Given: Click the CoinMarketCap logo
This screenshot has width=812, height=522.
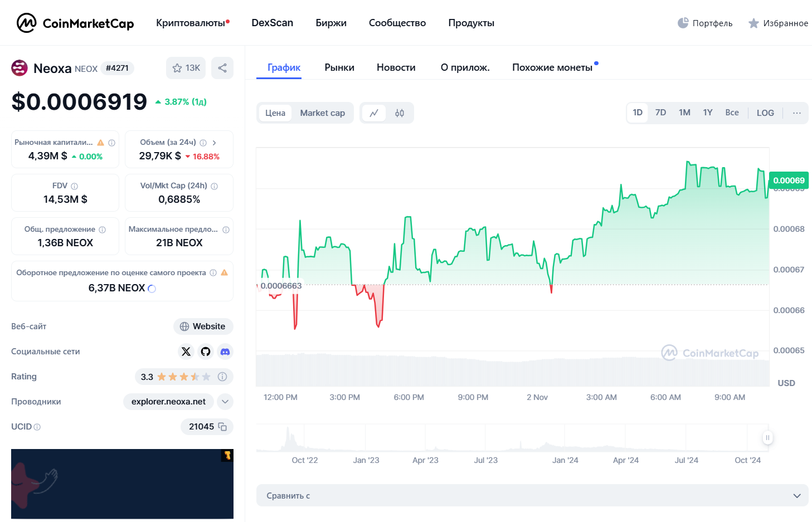Looking at the screenshot, I should (x=75, y=23).
